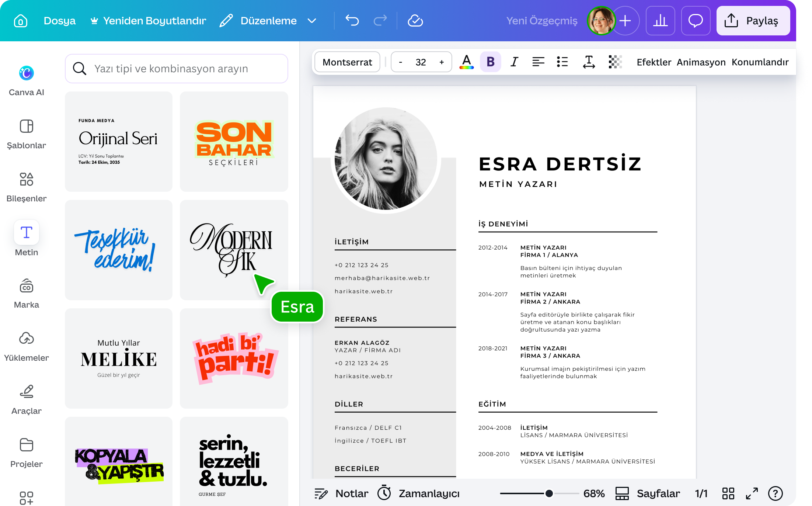Toggle bold formatting

point(491,62)
